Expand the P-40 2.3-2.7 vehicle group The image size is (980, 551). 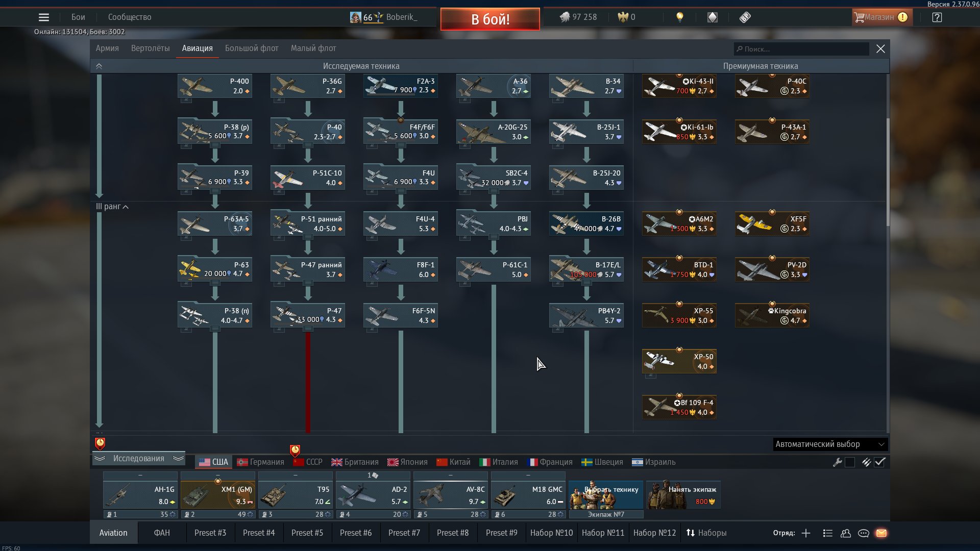[x=308, y=145]
